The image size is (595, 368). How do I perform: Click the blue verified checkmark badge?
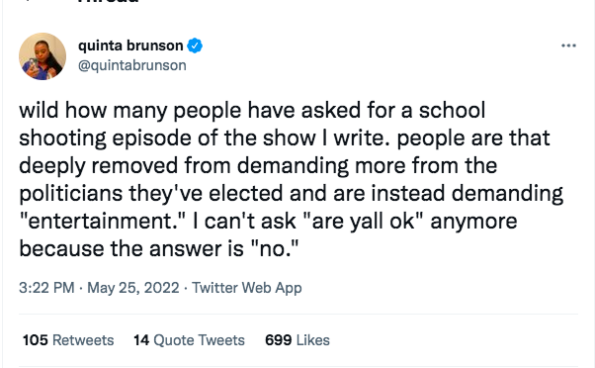pyautogui.click(x=195, y=46)
